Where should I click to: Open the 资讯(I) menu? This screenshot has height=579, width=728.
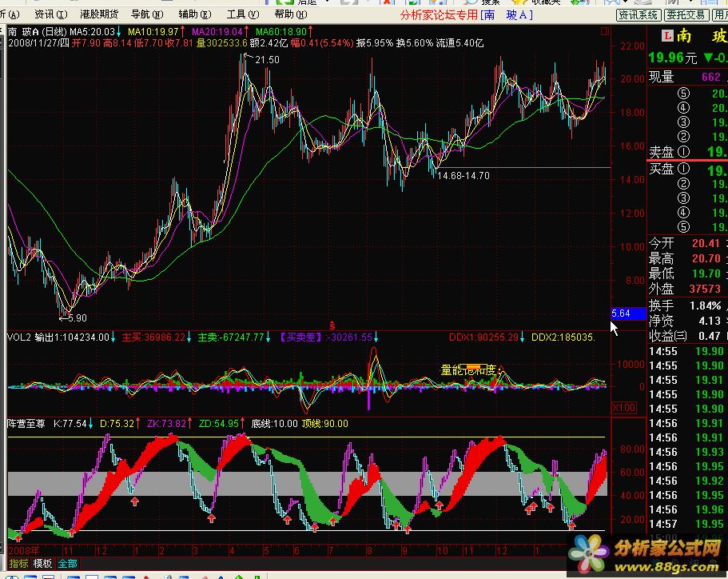point(51,14)
